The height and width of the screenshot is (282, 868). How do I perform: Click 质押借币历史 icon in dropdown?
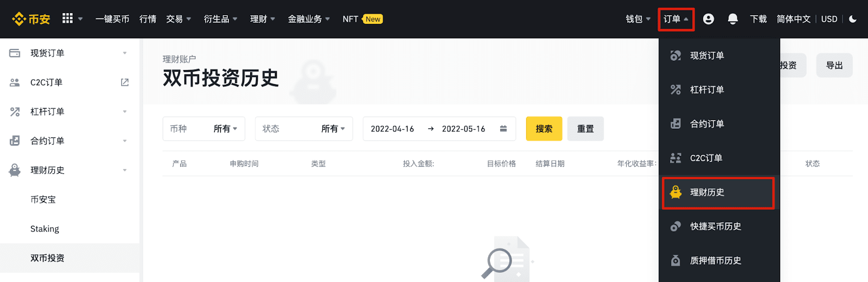point(675,261)
